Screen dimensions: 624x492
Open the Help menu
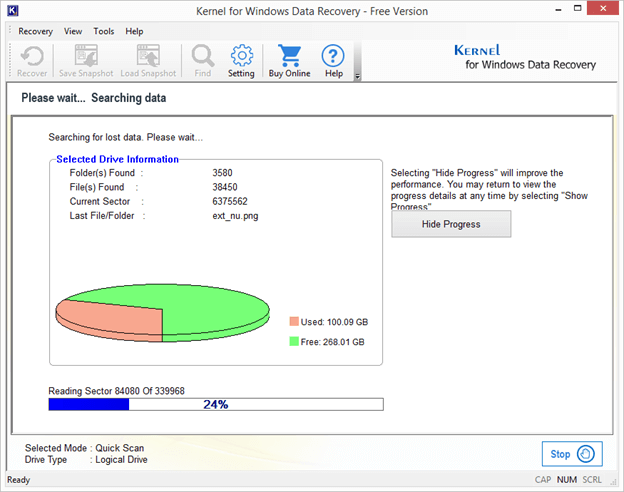pyautogui.click(x=134, y=31)
